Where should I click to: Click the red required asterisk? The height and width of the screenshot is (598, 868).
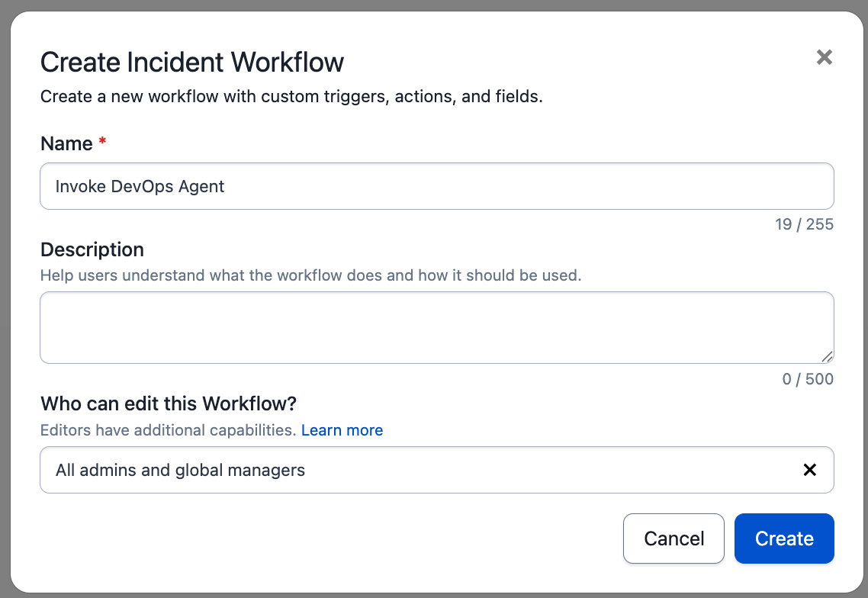tap(102, 143)
